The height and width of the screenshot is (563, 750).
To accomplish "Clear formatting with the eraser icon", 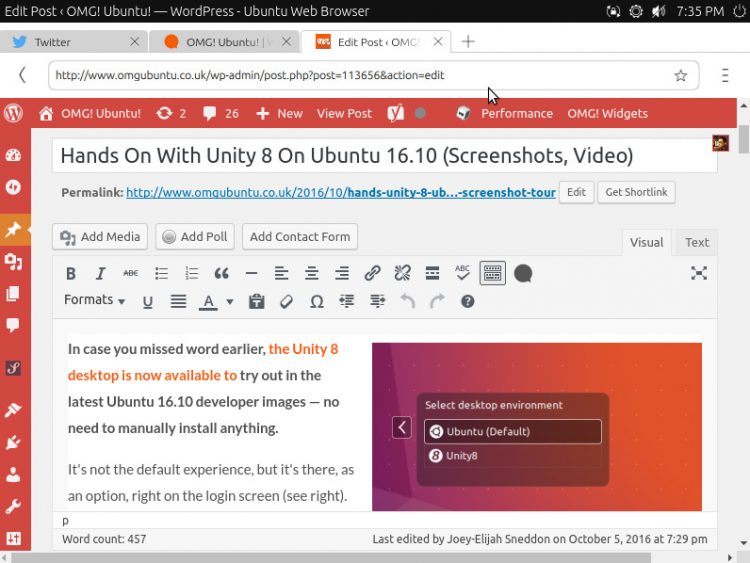I will (x=286, y=302).
